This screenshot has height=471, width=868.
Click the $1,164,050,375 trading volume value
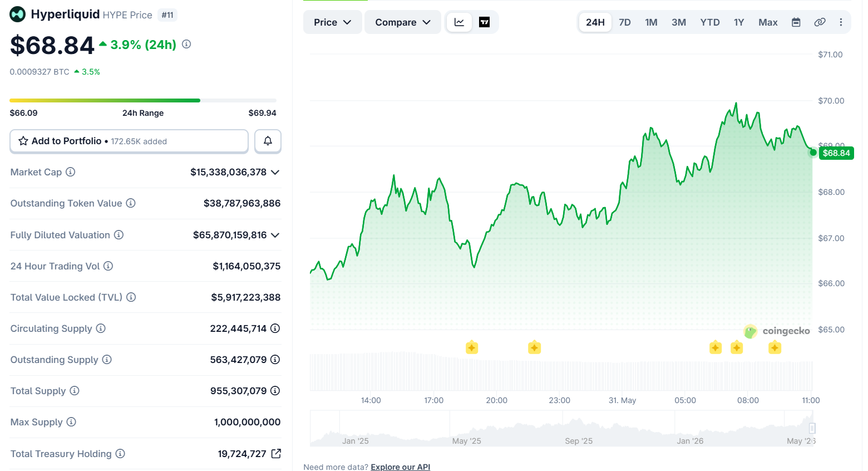pyautogui.click(x=246, y=266)
